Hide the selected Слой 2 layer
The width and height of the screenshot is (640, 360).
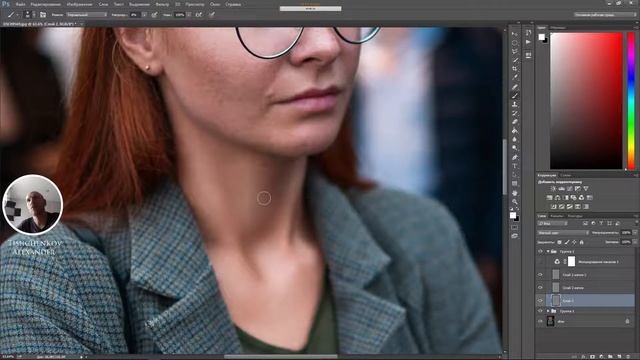[540, 301]
